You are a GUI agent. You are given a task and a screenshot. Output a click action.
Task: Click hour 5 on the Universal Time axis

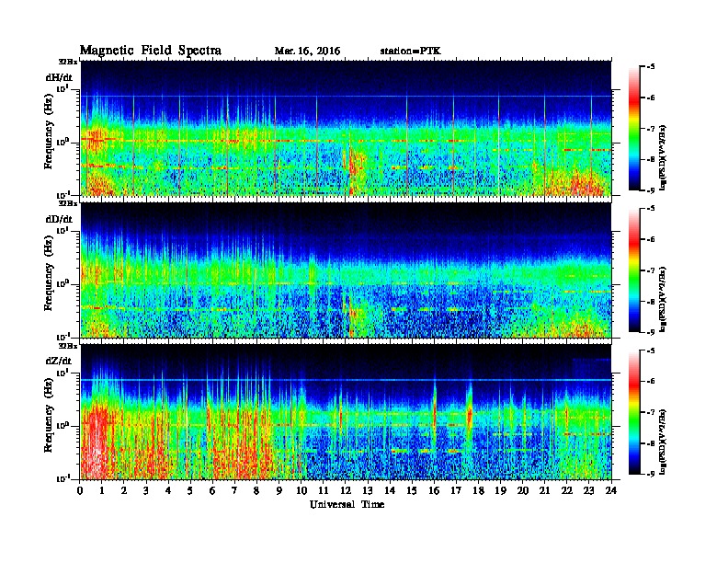tap(190, 491)
